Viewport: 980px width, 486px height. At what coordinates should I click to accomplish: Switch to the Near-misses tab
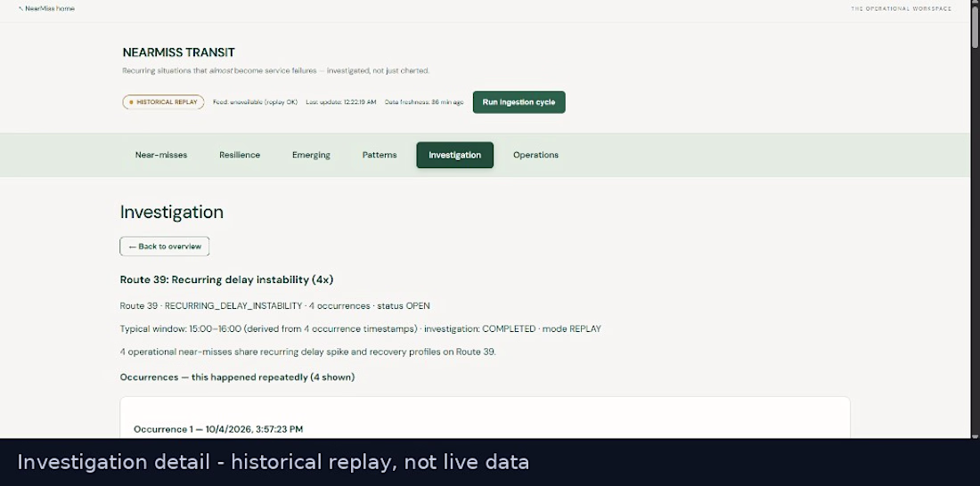click(161, 155)
